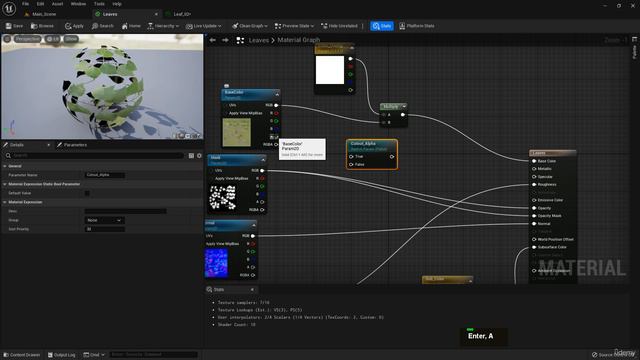Screen dimensions: 640x360
Task: Open the Output Log
Action: tap(62, 355)
